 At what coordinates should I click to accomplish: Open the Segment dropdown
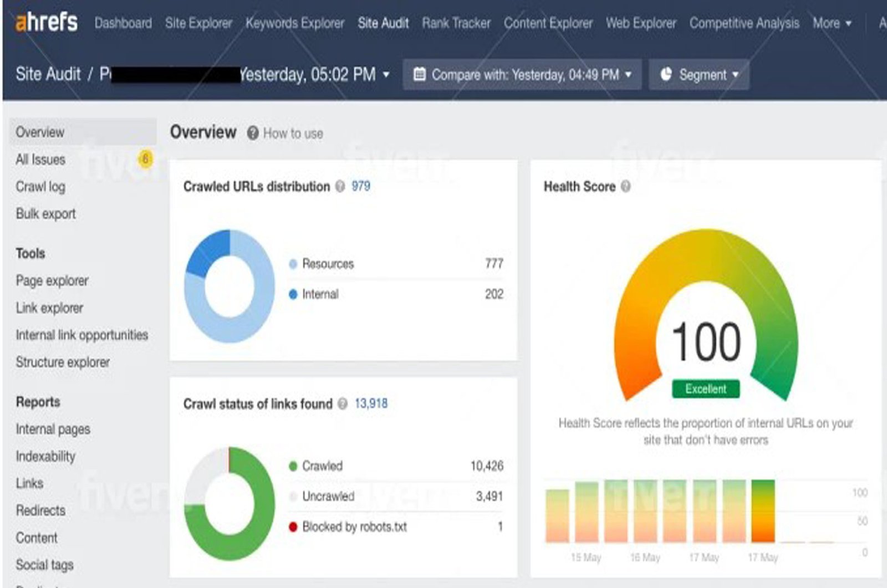[700, 74]
